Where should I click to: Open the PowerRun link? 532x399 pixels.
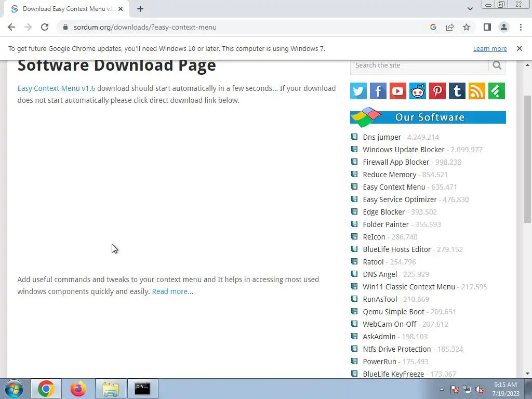click(x=379, y=362)
